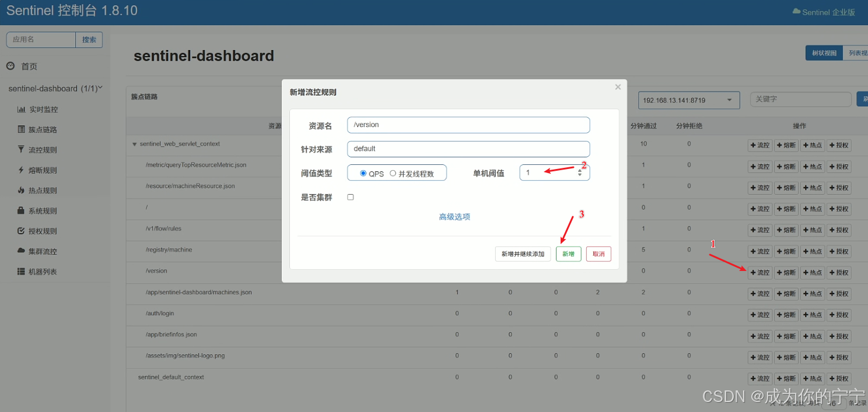Open 系统规则 in the sidebar
The width and height of the screenshot is (868, 412).
tap(38, 211)
